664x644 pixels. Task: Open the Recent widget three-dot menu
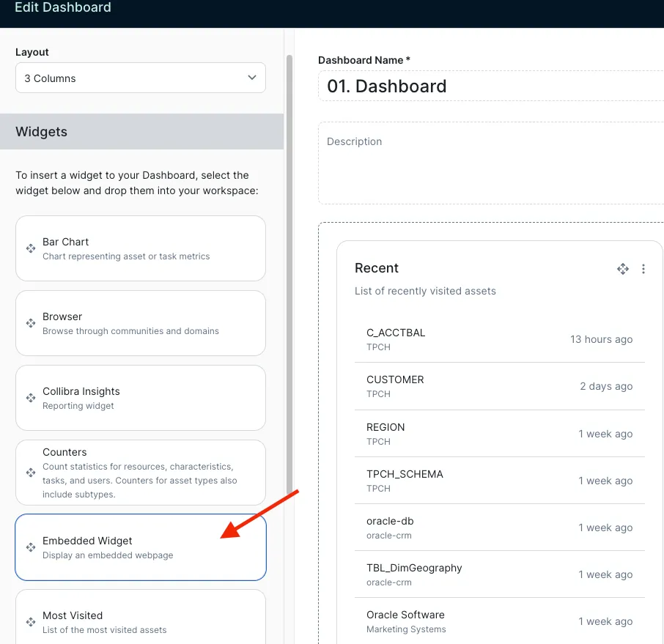tap(643, 269)
